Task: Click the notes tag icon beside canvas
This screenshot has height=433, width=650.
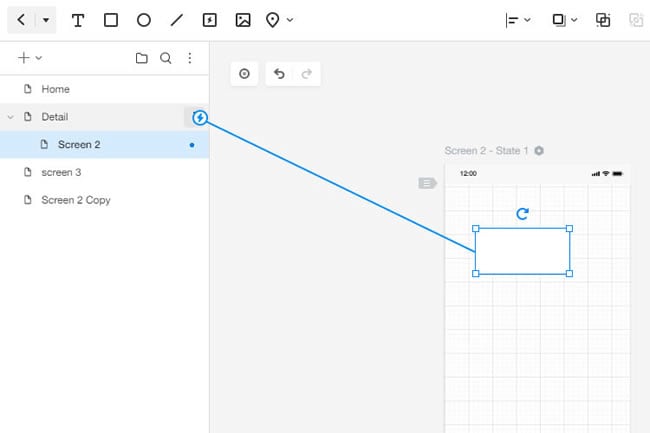Action: [427, 183]
